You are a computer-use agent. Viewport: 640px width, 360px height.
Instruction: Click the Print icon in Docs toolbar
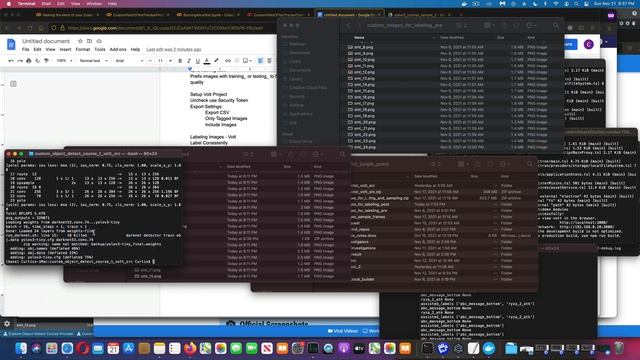pos(29,61)
